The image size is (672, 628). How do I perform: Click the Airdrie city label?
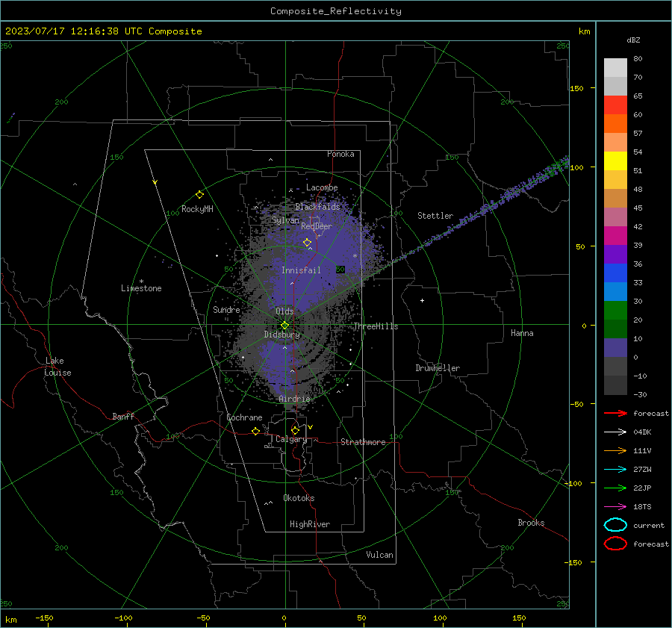294,399
